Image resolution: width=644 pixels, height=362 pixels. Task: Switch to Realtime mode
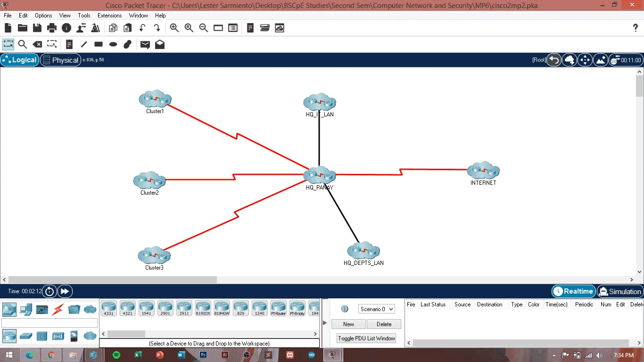pyautogui.click(x=573, y=291)
